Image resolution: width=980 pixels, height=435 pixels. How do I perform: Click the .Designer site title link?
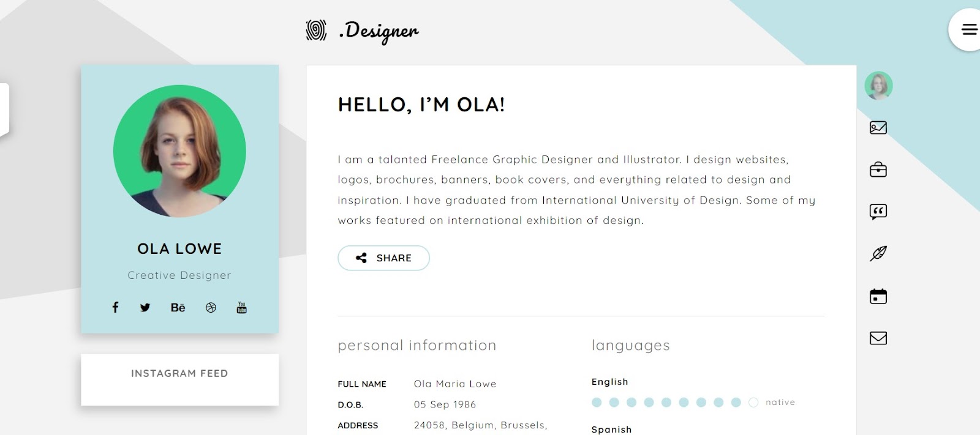(379, 31)
